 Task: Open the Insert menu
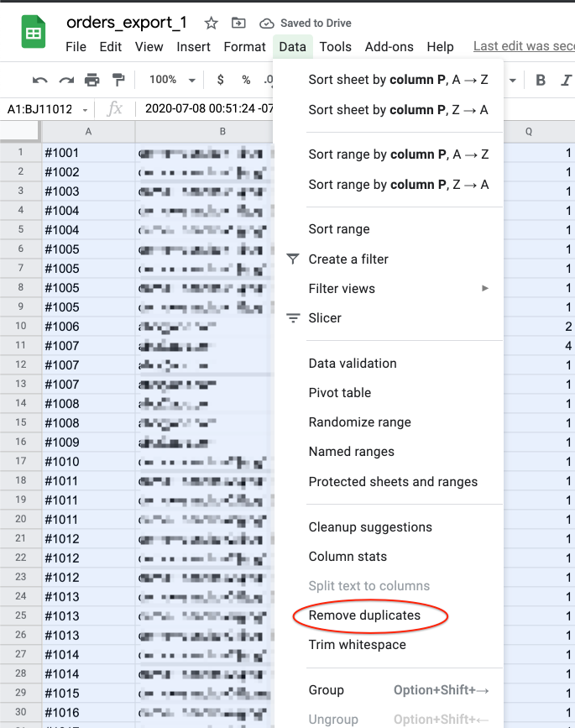(x=194, y=47)
